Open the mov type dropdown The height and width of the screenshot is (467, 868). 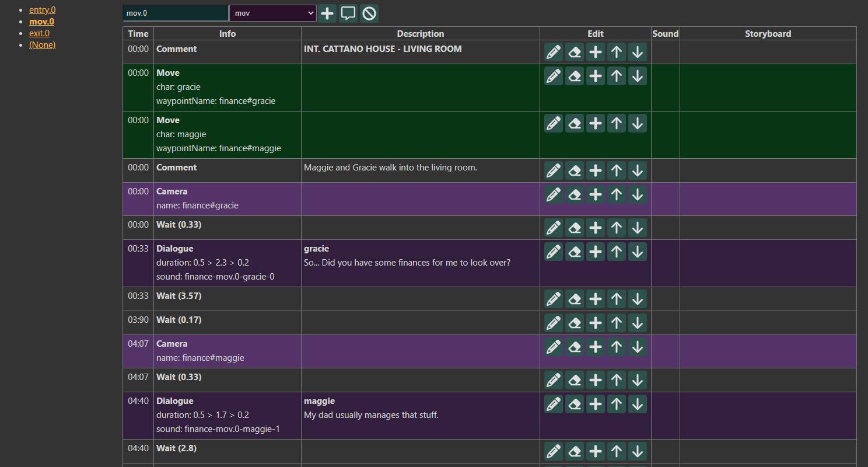272,13
